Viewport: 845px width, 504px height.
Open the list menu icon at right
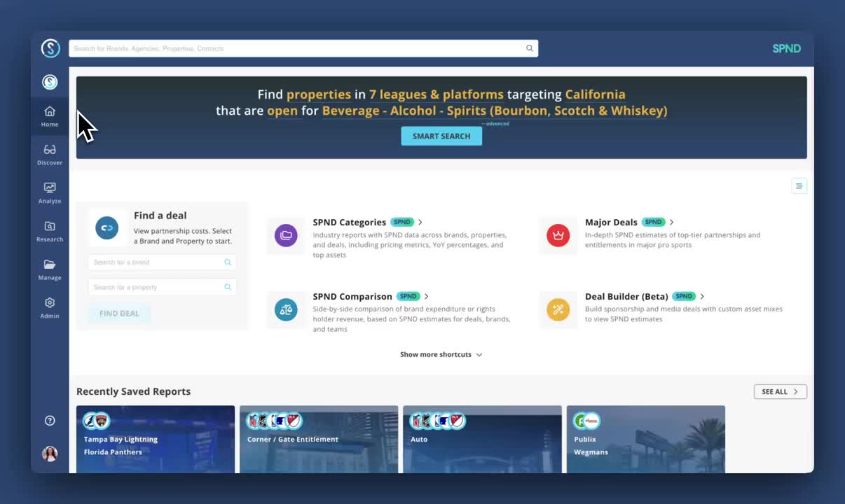point(799,185)
